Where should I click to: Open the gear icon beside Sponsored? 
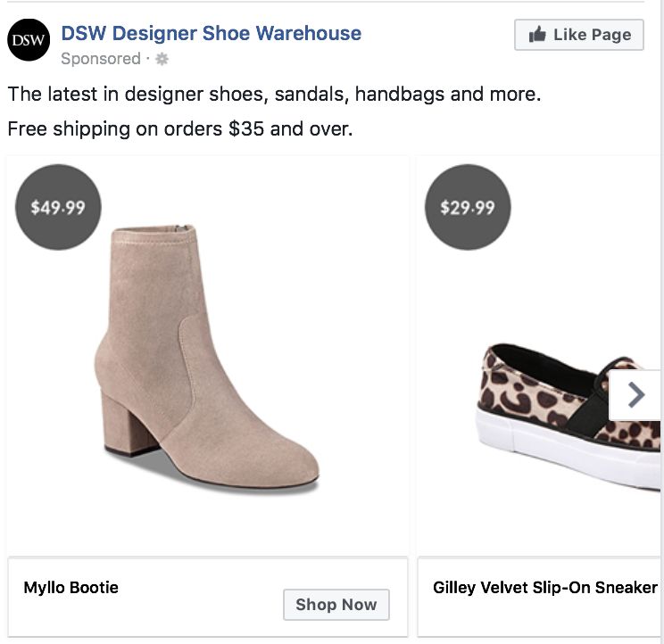pos(162,60)
